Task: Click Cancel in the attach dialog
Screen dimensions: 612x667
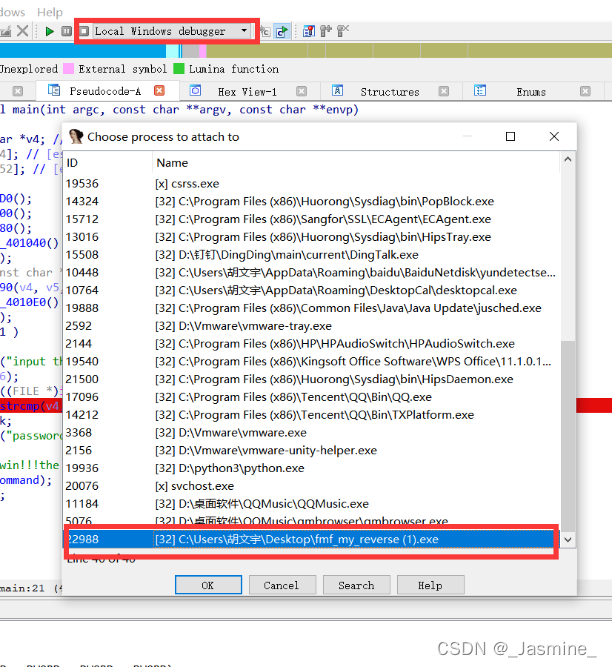Action: point(282,585)
